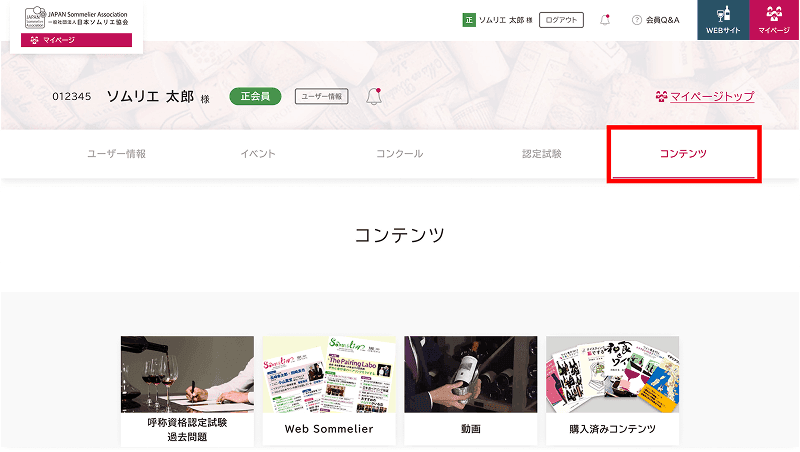Open the Web Sommelier magazine thumbnail
This screenshot has height=452, width=800.
[329, 374]
